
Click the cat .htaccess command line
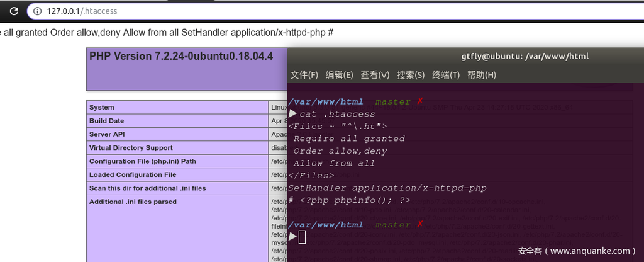point(337,114)
